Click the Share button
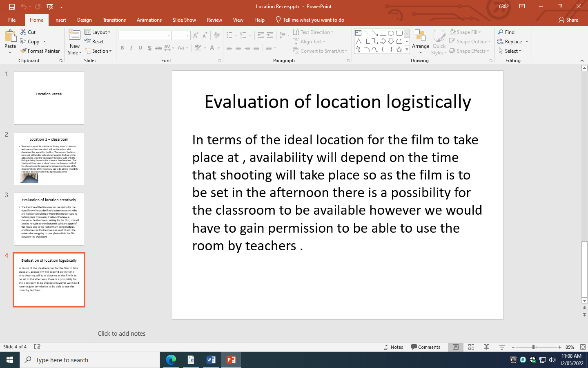Image resolution: width=588 pixels, height=368 pixels. tap(568, 20)
